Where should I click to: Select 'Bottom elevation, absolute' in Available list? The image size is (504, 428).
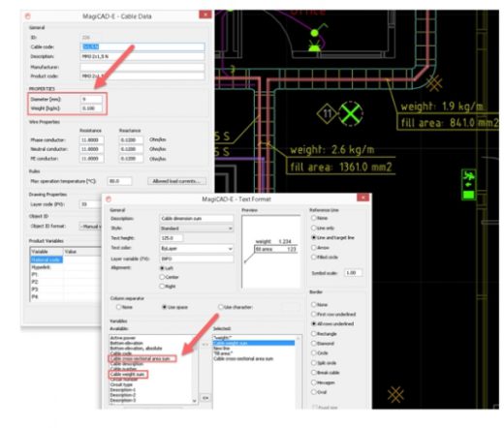pyautogui.click(x=136, y=349)
